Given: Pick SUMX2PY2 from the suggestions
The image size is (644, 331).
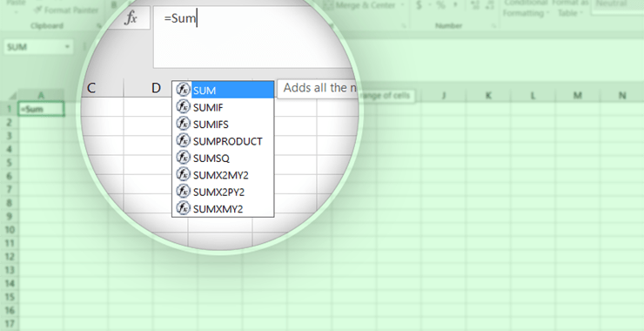Looking at the screenshot, I should coord(223,192).
